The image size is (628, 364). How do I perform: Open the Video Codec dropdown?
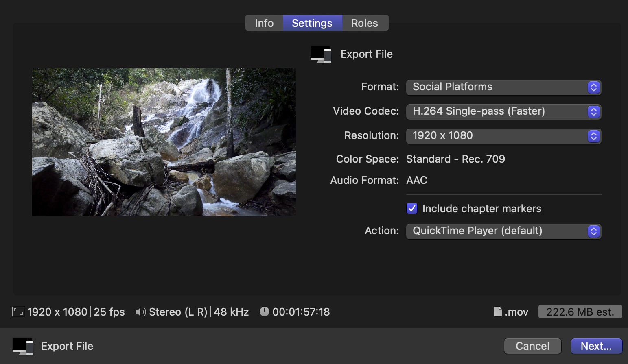pos(503,111)
